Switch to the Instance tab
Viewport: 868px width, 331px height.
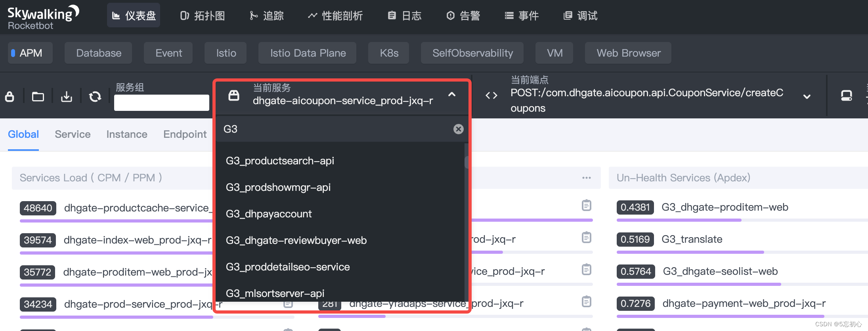[127, 134]
